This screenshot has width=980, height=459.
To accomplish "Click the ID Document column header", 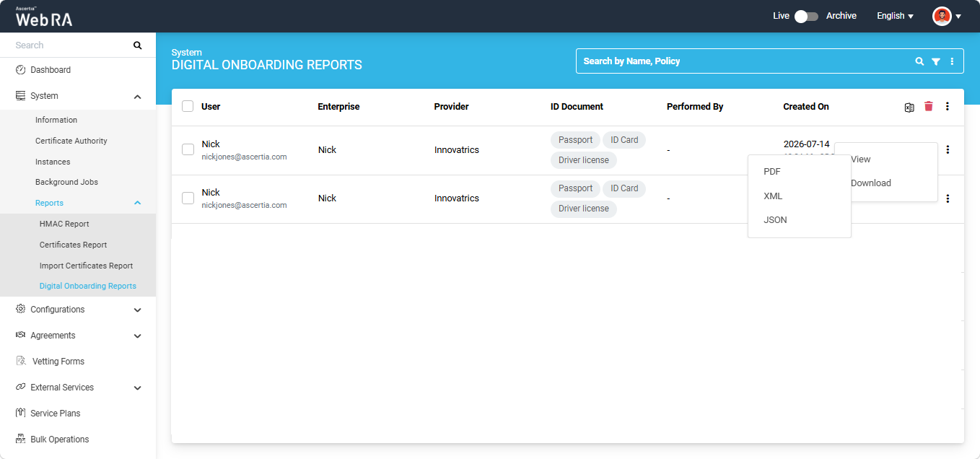I will tap(577, 107).
